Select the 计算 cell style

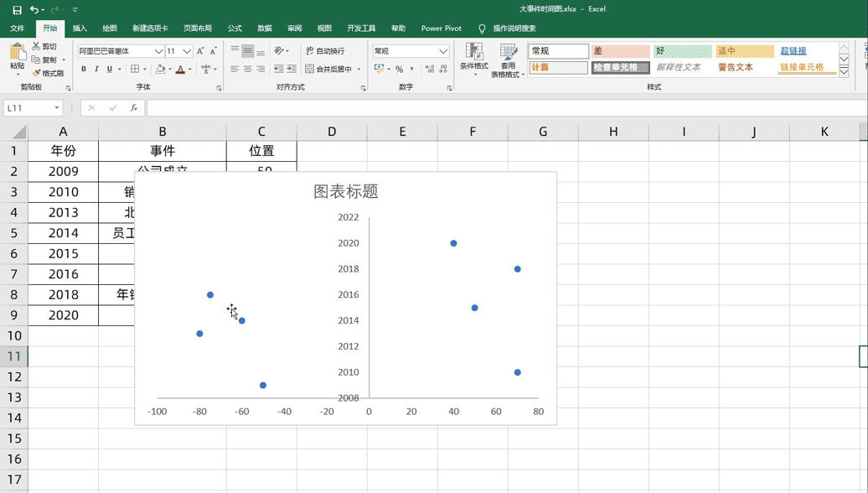tap(558, 68)
